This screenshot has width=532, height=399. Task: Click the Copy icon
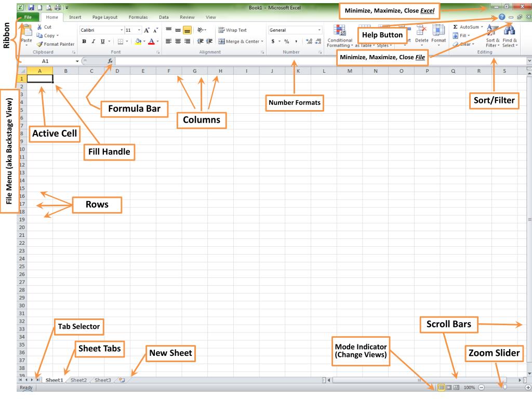(x=39, y=35)
